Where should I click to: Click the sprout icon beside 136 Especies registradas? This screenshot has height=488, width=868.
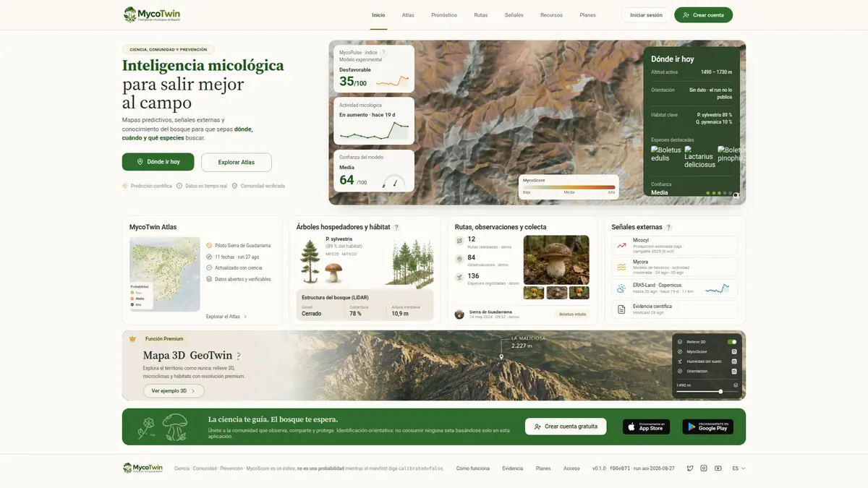459,277
